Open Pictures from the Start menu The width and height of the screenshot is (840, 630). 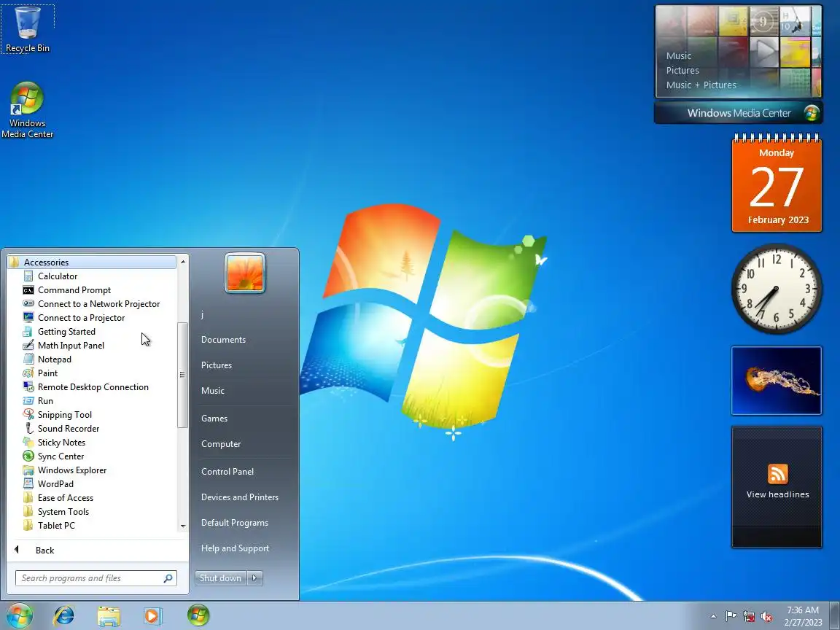click(x=217, y=365)
